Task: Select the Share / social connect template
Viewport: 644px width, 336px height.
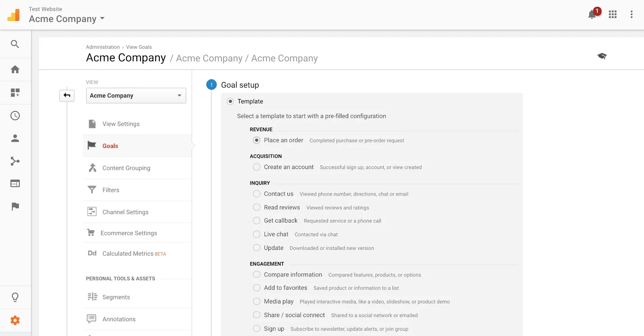Action: click(x=256, y=315)
